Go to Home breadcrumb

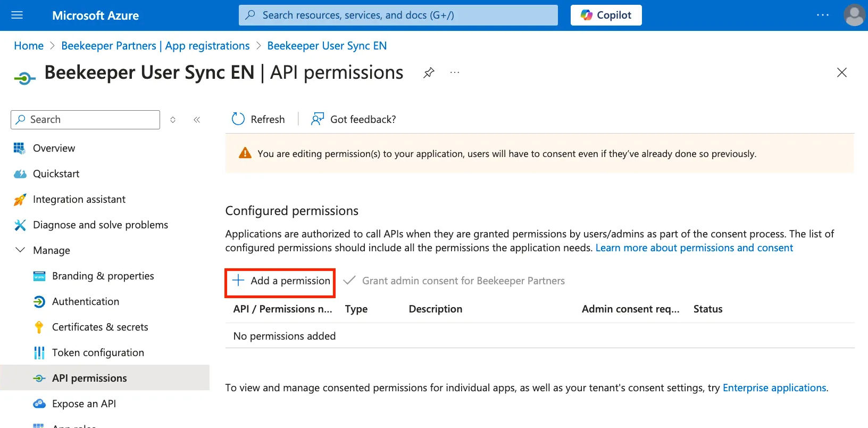[29, 46]
